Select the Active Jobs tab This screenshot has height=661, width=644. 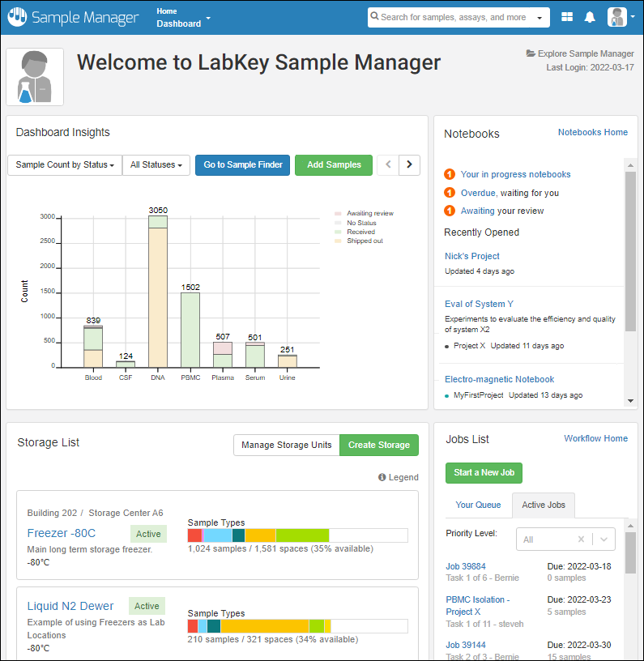544,505
